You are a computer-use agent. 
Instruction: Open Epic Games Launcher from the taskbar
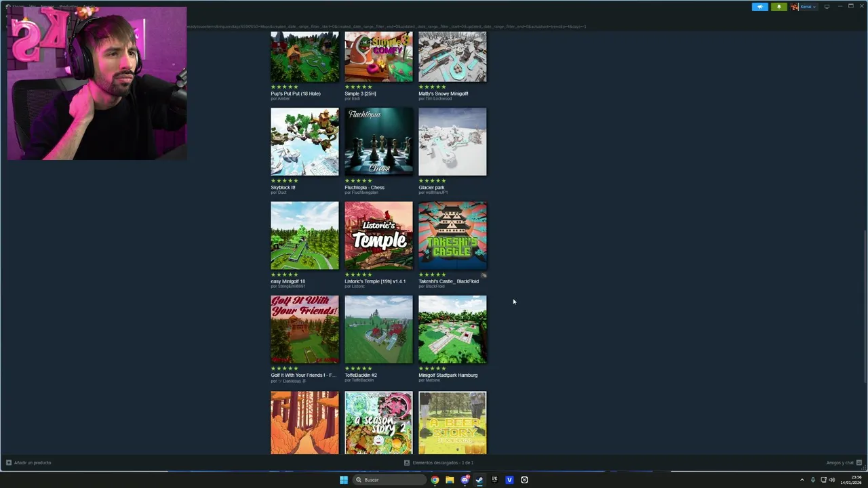tap(494, 480)
